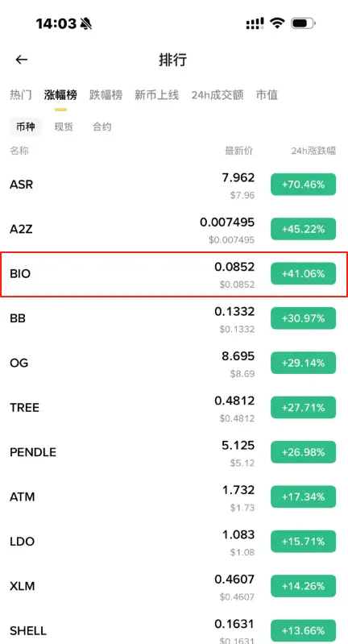Image resolution: width=348 pixels, height=644 pixels.
Task: Open the 24h成交额 tab
Action: coord(217,95)
